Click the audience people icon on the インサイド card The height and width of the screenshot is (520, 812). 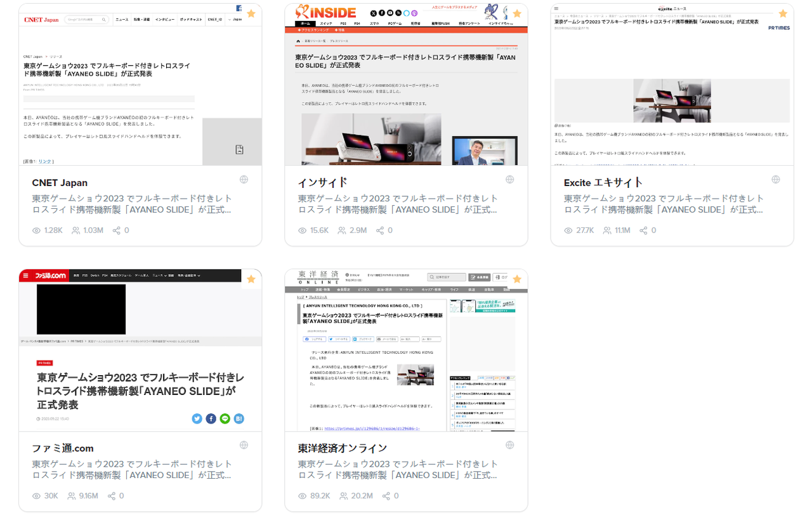tap(342, 230)
